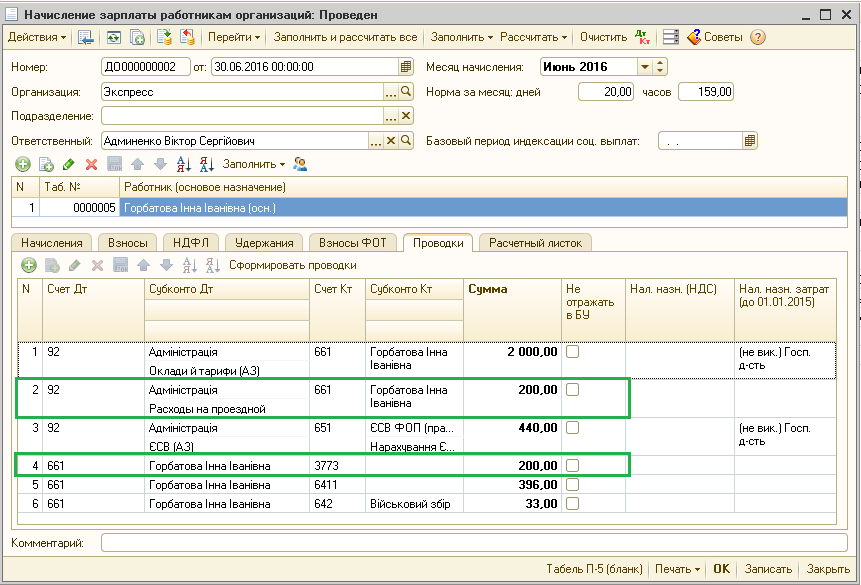
Task: Click the create-based-on icon with green plus
Action: point(137,37)
